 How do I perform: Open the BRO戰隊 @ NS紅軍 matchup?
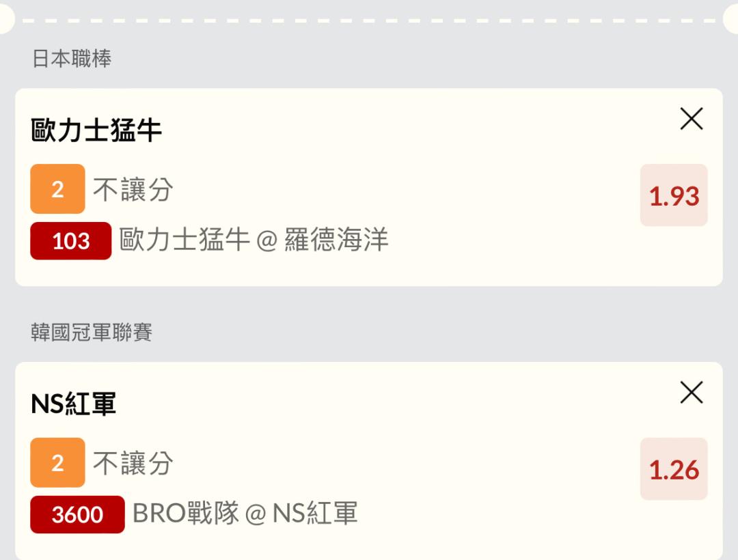[x=245, y=514]
